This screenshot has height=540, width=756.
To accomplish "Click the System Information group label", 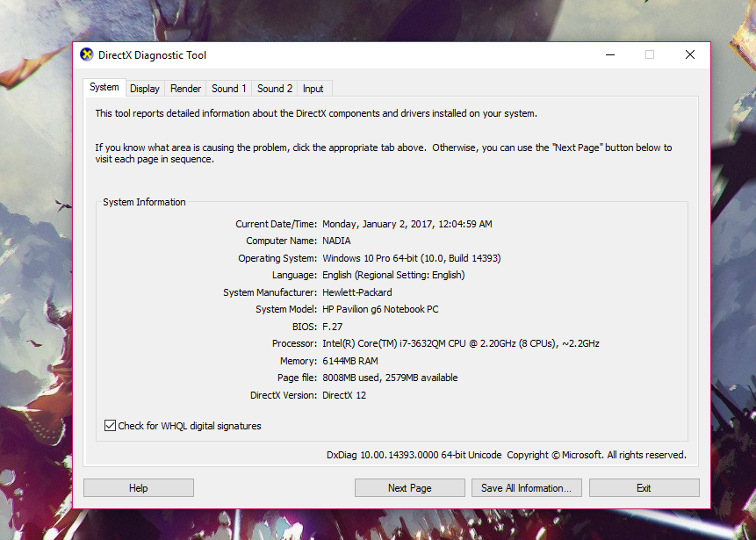I will 144,203.
